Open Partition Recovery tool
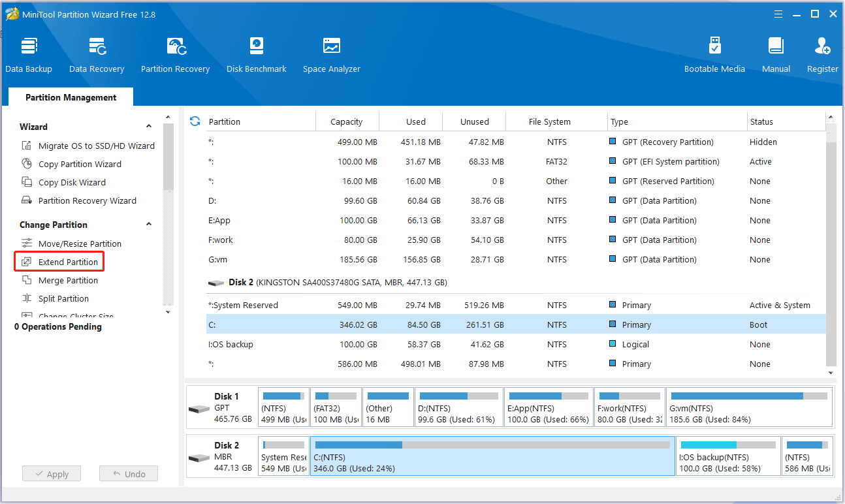 (175, 55)
